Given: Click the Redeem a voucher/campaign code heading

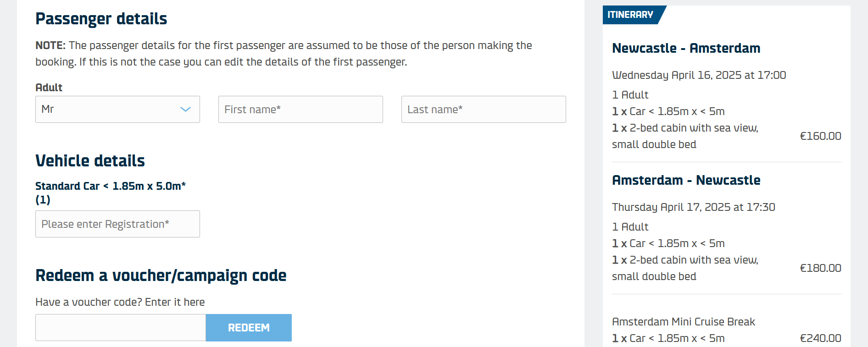Looking at the screenshot, I should point(161,275).
